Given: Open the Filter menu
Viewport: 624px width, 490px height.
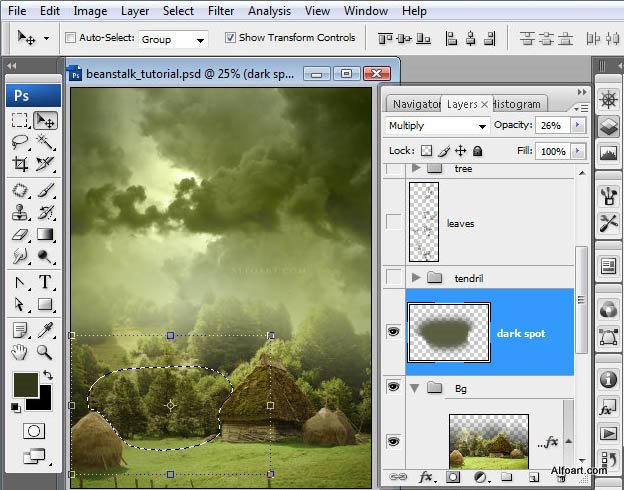Looking at the screenshot, I should 221,11.
